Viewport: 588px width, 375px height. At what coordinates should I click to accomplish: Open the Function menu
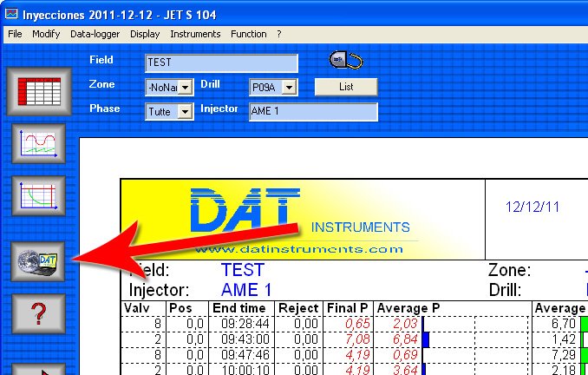tap(248, 34)
